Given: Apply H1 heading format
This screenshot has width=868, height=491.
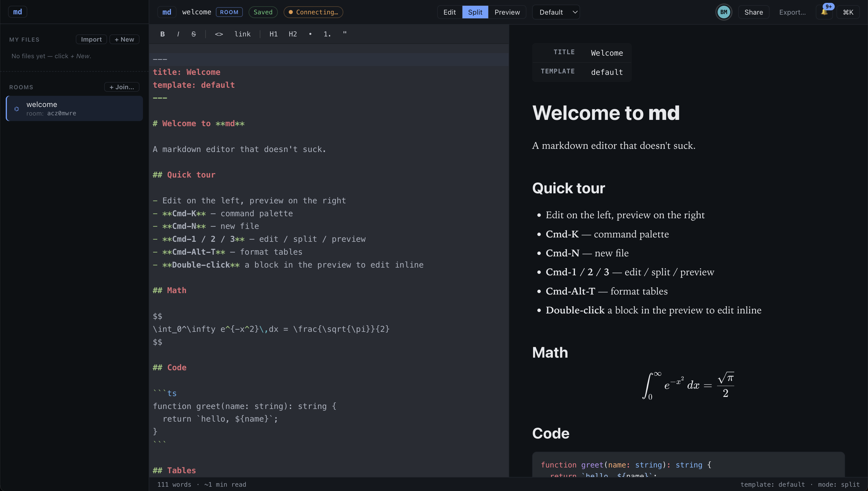Looking at the screenshot, I should pos(273,34).
